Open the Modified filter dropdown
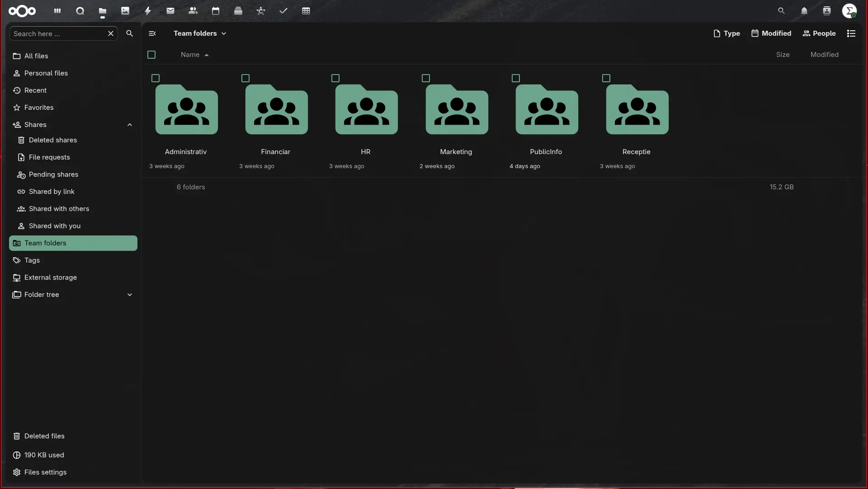 (x=771, y=33)
